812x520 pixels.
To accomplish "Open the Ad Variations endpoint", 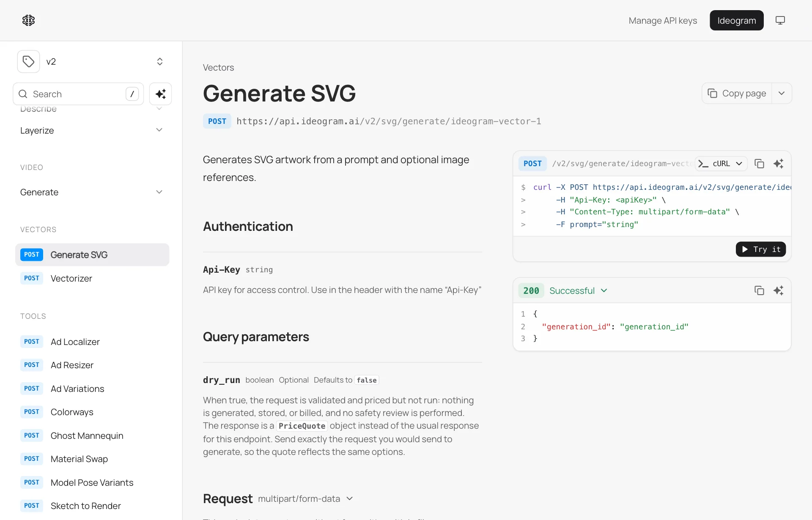I will (92, 389).
